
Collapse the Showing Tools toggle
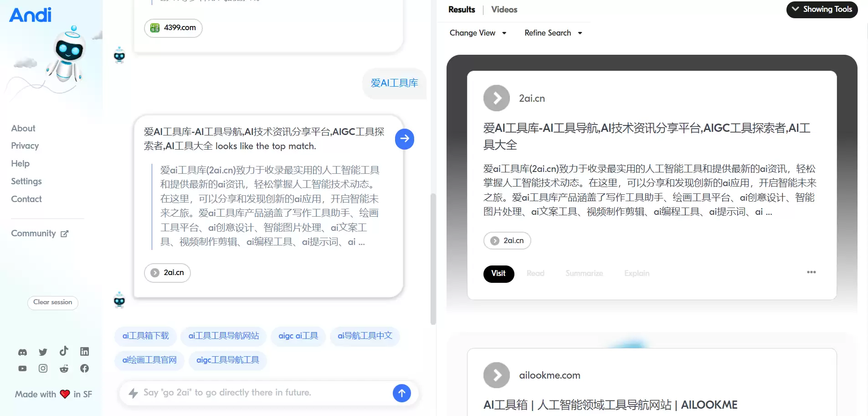click(x=822, y=10)
